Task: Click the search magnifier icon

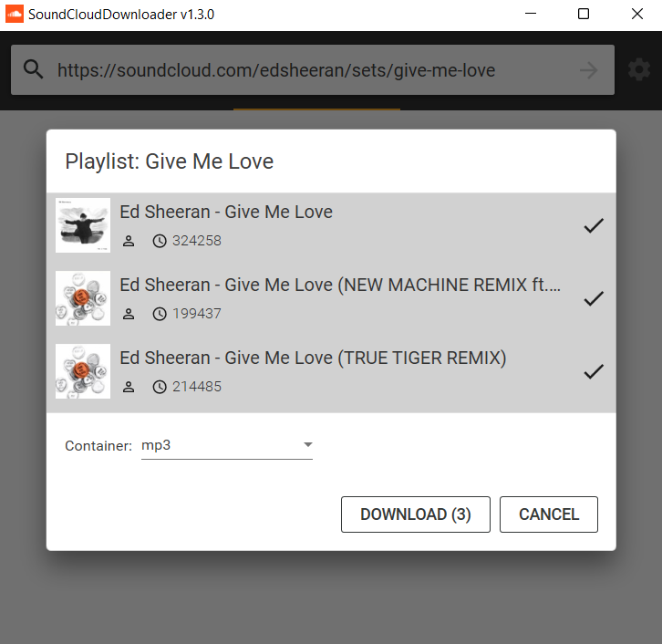Action: pyautogui.click(x=33, y=69)
